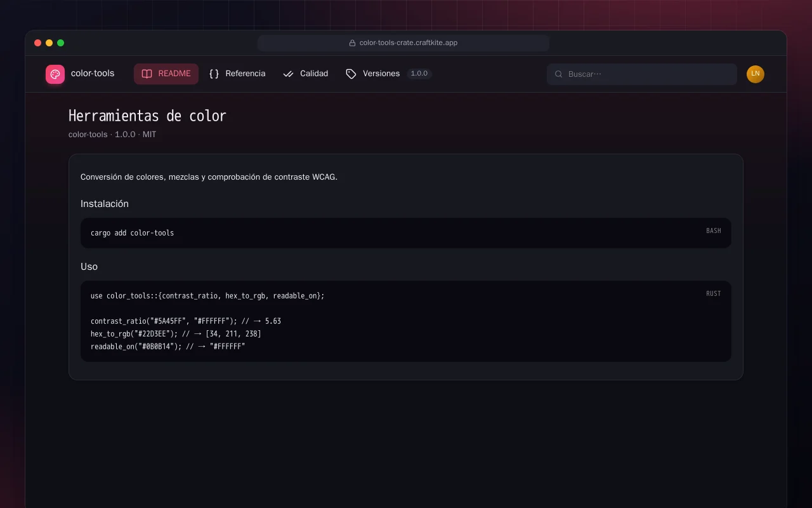Image resolution: width=812 pixels, height=508 pixels.
Task: Click the 'Instalación' section heading
Action: 105,204
